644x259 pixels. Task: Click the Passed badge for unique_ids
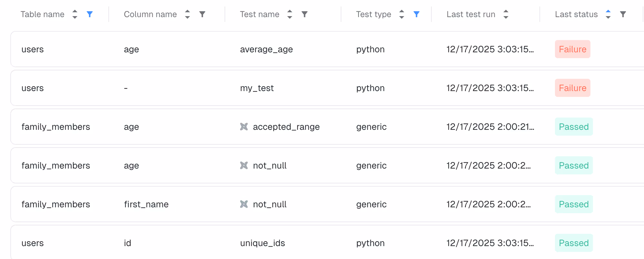[574, 243]
